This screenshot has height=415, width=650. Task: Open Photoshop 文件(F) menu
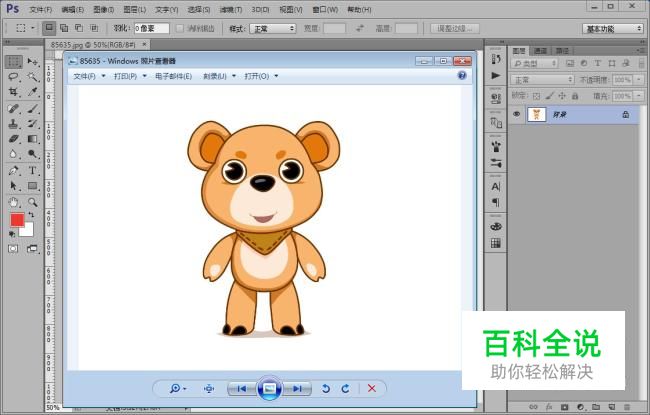click(x=41, y=9)
